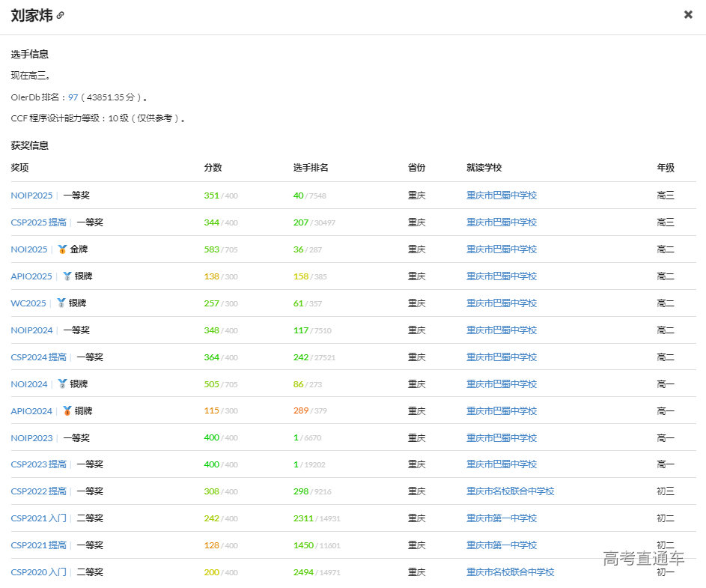Click the silver medal icon beside NOI2024
The width and height of the screenshot is (706, 588).
(61, 384)
